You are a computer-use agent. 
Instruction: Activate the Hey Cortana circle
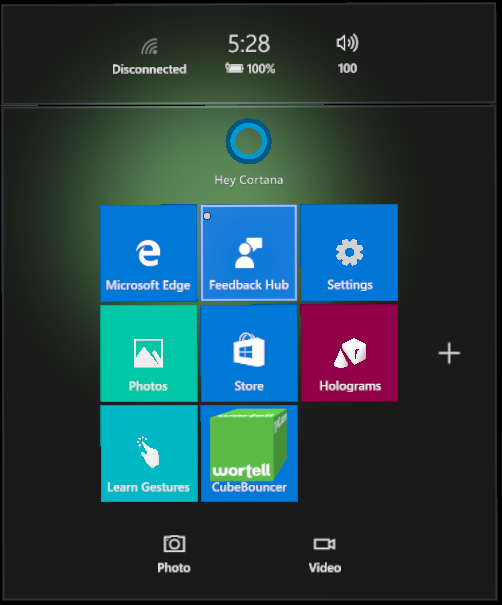(x=248, y=141)
